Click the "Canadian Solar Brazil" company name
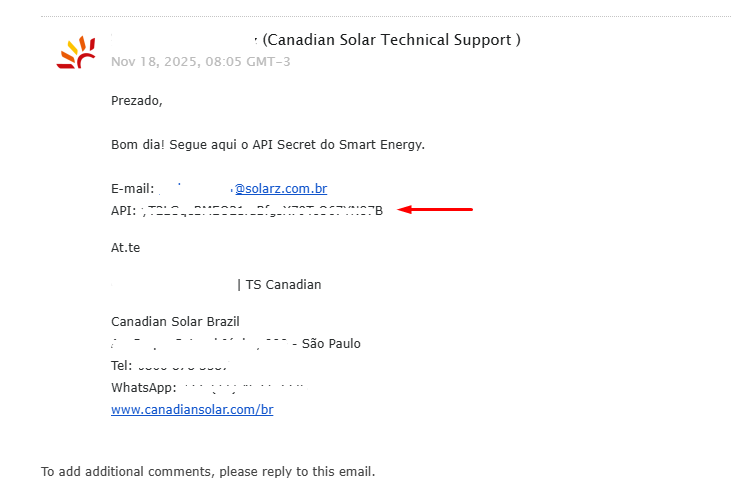This screenshot has height=503, width=731. [x=175, y=321]
